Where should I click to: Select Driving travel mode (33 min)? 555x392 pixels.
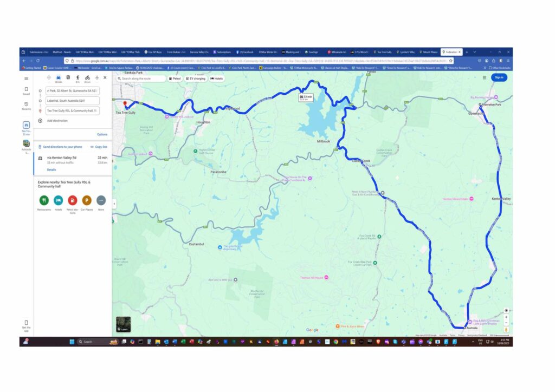[59, 79]
